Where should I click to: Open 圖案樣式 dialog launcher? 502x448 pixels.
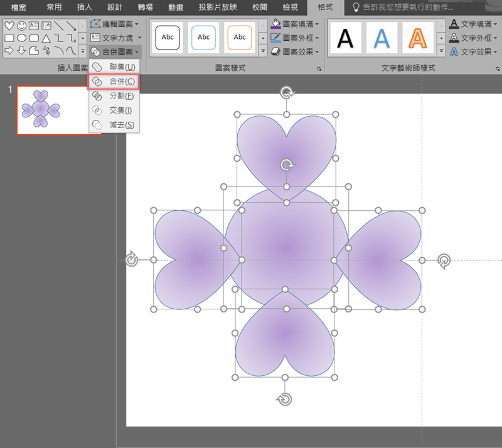(x=319, y=68)
